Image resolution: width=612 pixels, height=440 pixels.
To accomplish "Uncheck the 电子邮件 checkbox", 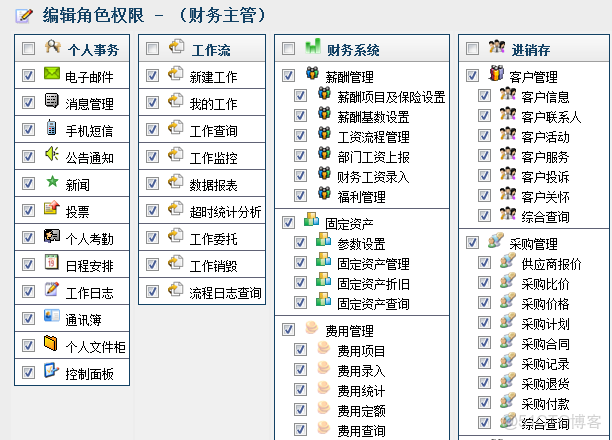I will click(28, 75).
